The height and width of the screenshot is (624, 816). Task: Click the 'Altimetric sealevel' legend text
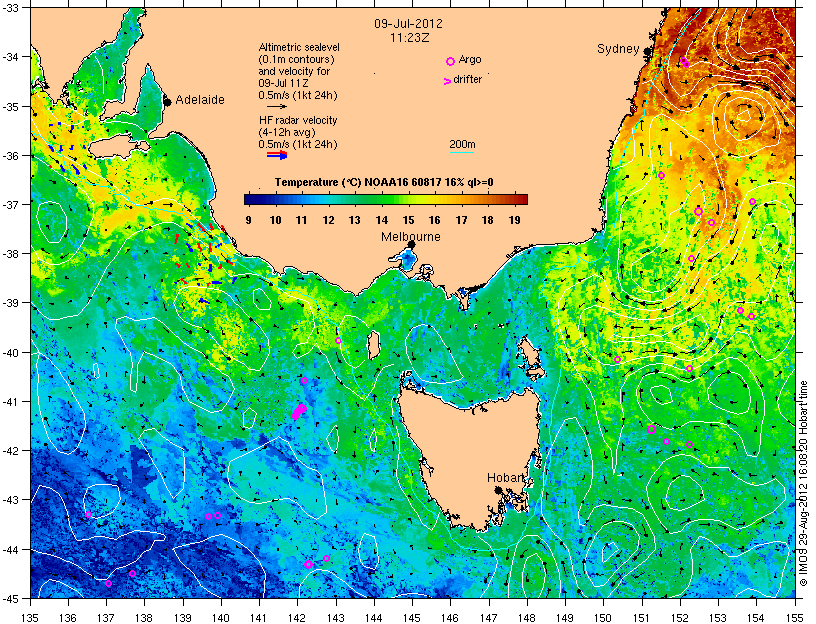click(299, 47)
